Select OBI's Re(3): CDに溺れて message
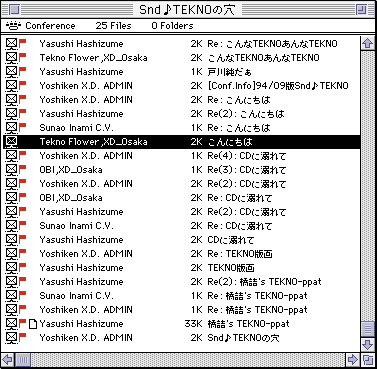The image size is (377, 369). pos(181,170)
